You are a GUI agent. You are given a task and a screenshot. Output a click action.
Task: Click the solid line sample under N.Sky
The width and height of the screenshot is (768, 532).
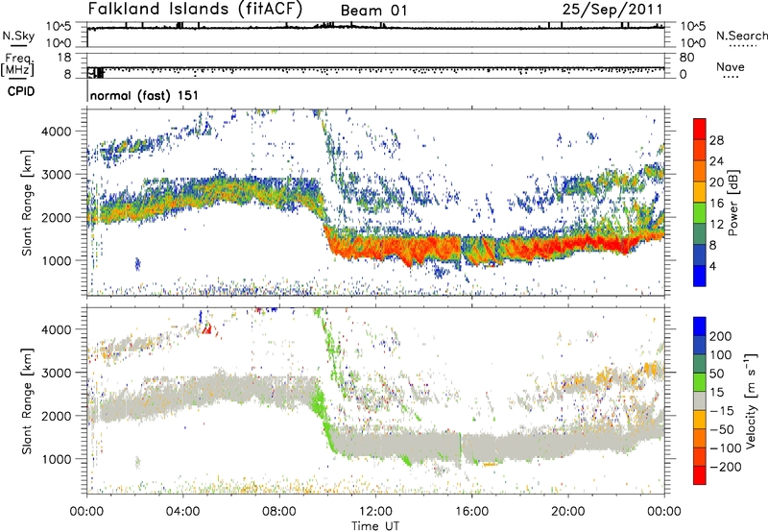[x=18, y=46]
